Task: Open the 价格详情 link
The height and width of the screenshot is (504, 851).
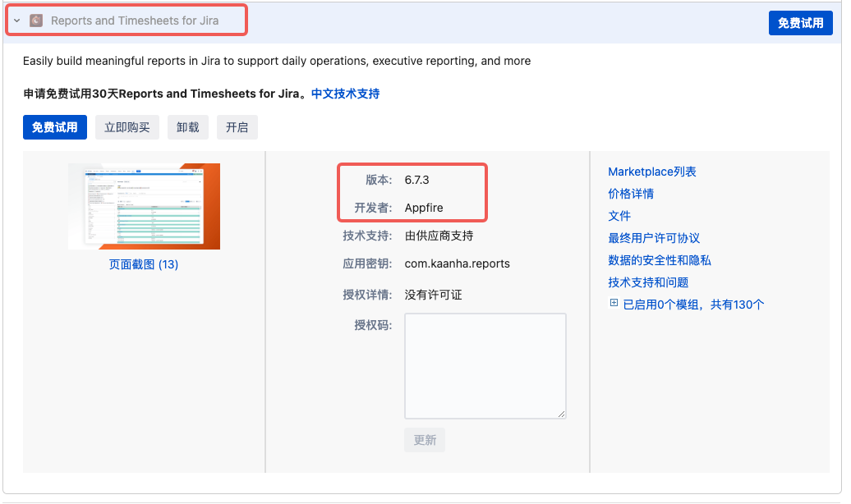Action: point(631,194)
